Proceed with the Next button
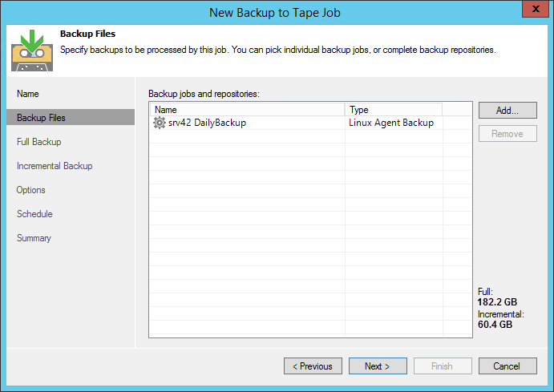 [x=377, y=366]
